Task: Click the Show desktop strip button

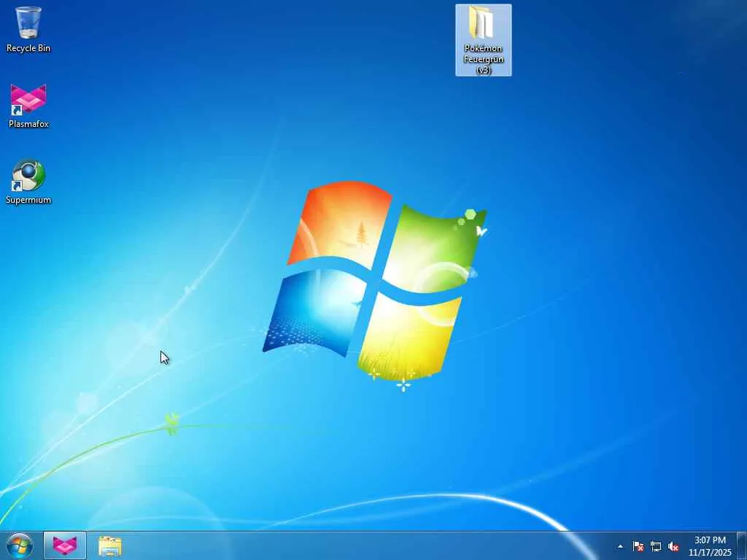Action: point(742,545)
